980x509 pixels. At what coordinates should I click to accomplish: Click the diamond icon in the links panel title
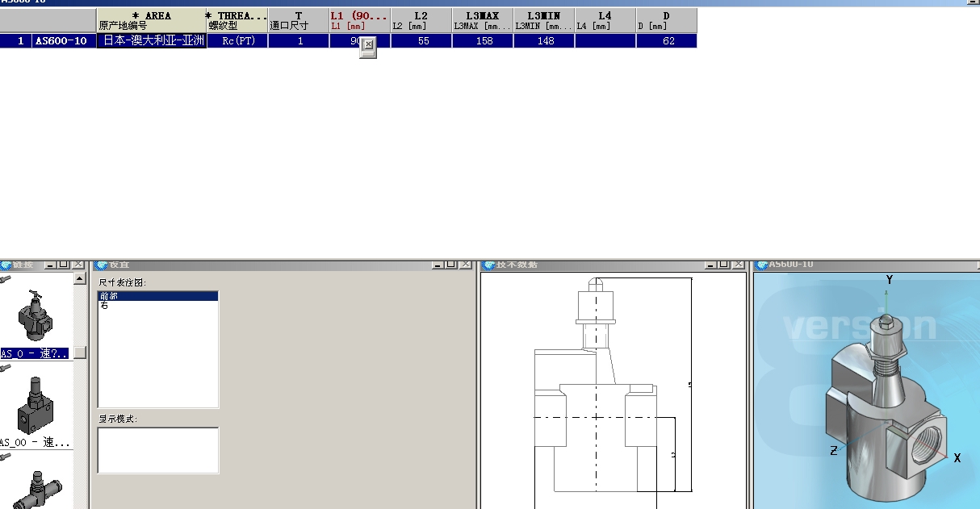tap(5, 265)
